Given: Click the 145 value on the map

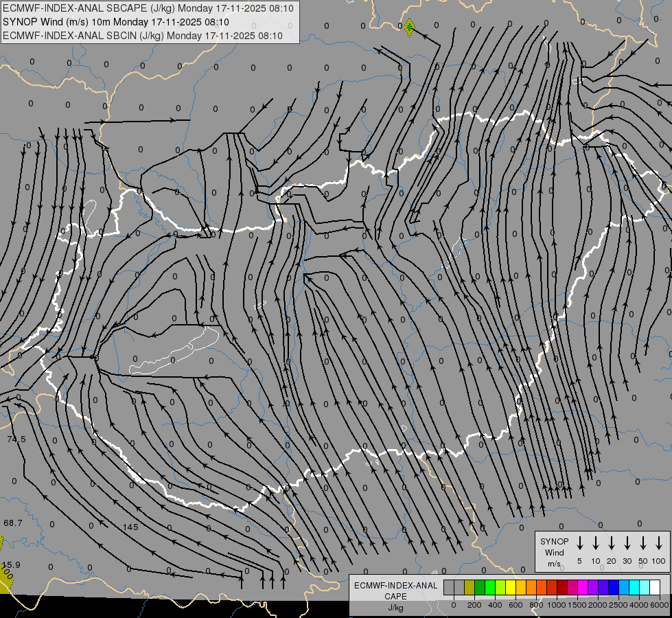Looking at the screenshot, I should pos(130,527).
